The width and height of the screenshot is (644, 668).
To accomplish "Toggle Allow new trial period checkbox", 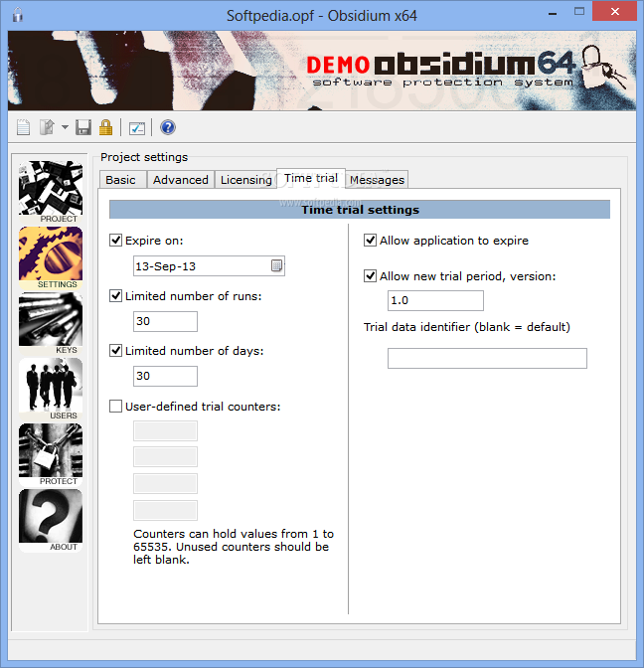I will click(370, 276).
